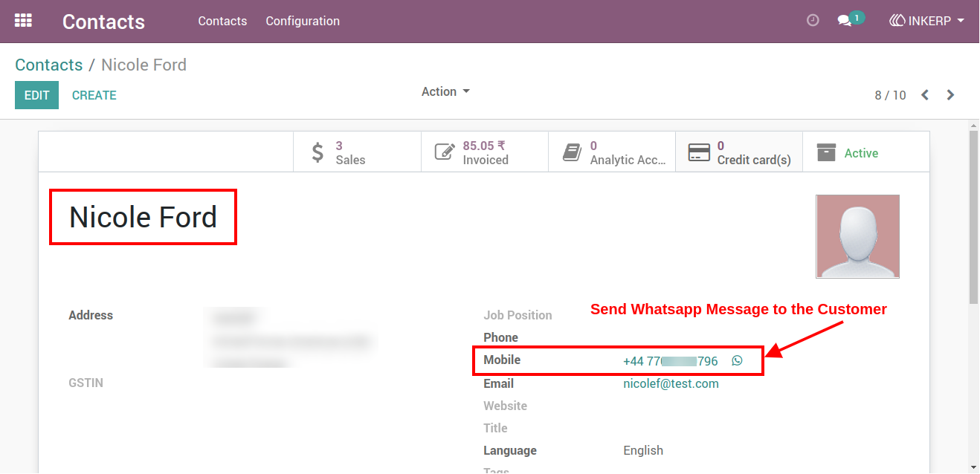Open the INKERP user menu dropdown
980x474 pixels.
pyautogui.click(x=927, y=21)
